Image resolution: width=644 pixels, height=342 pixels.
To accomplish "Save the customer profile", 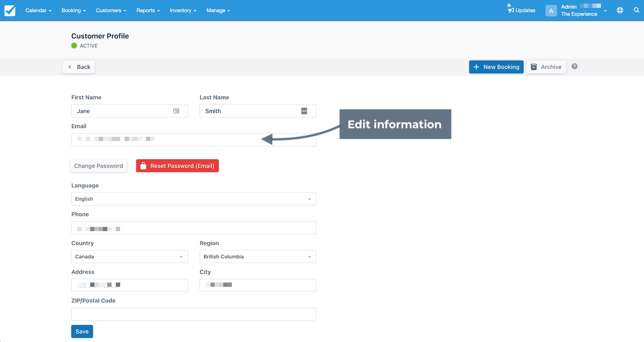I will [x=82, y=331].
